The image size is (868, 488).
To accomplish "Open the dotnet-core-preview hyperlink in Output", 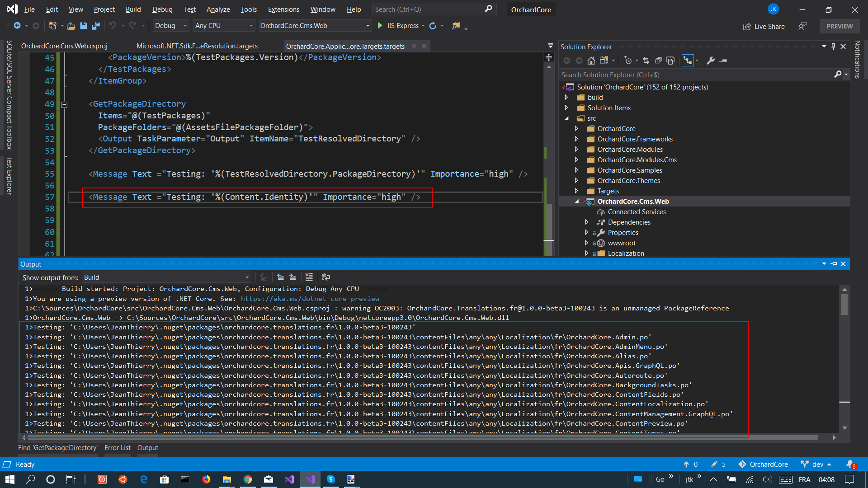I will tap(310, 299).
